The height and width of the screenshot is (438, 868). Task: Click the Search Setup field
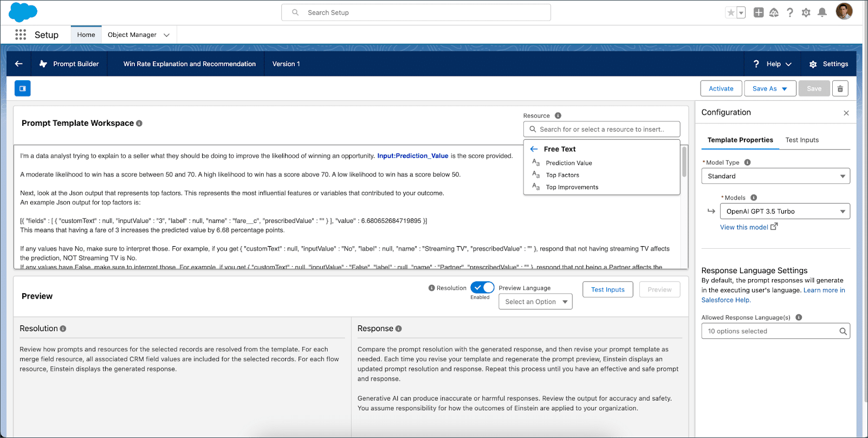(416, 12)
